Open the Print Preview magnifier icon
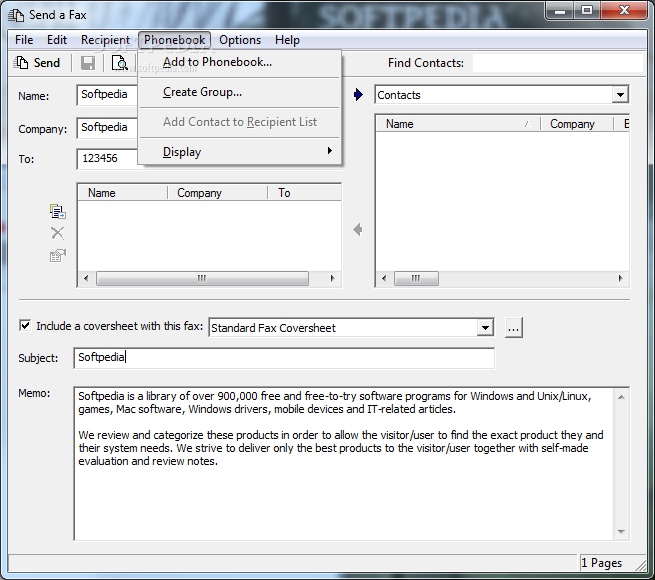655x580 pixels. tap(119, 63)
